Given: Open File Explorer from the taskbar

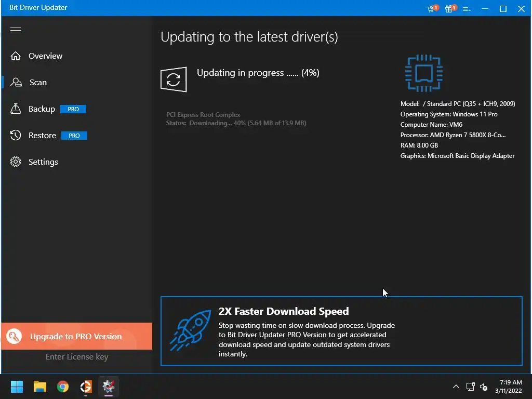Looking at the screenshot, I should coord(39,387).
